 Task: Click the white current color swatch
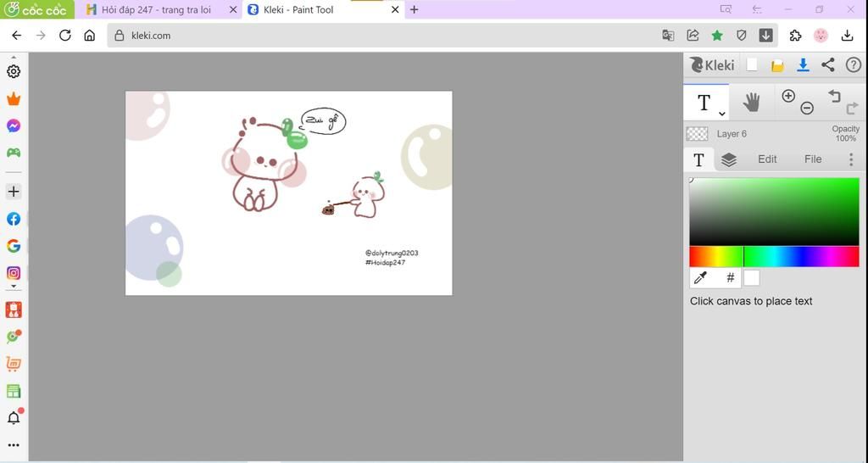click(751, 278)
